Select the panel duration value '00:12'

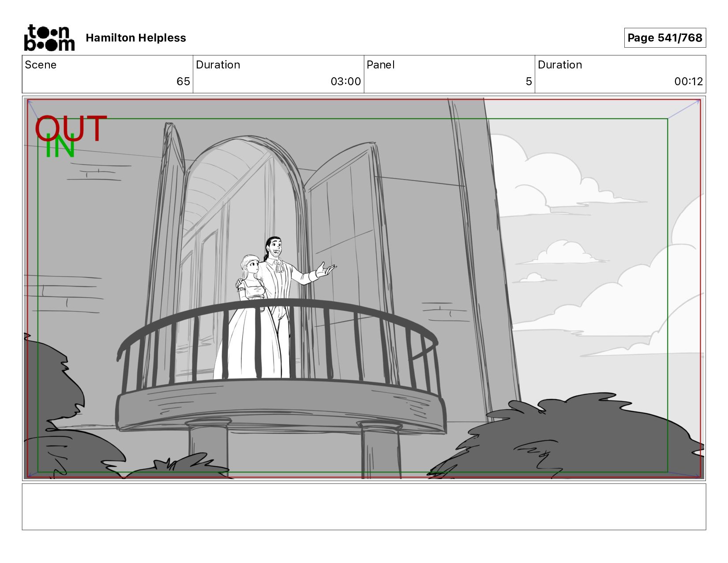688,81
